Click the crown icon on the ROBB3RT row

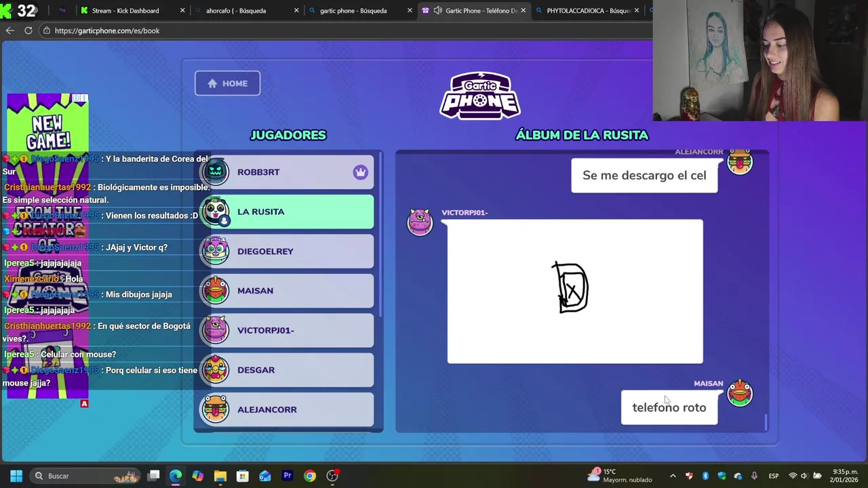(x=360, y=172)
